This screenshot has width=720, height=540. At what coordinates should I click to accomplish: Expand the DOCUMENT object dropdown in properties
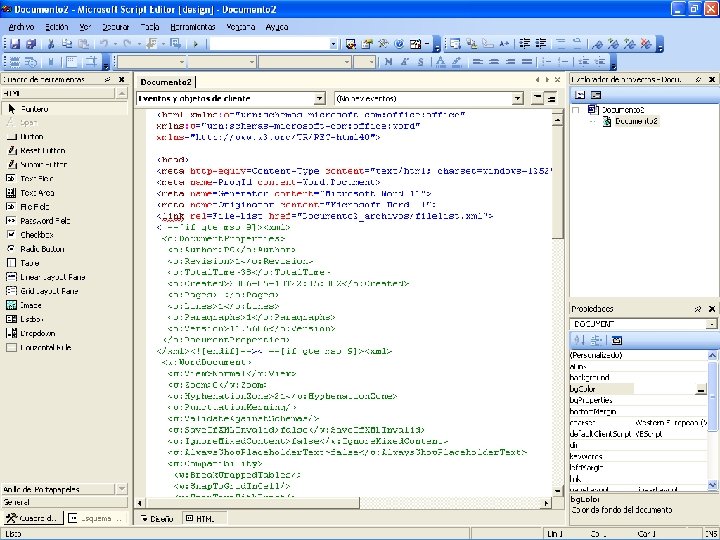point(711,324)
